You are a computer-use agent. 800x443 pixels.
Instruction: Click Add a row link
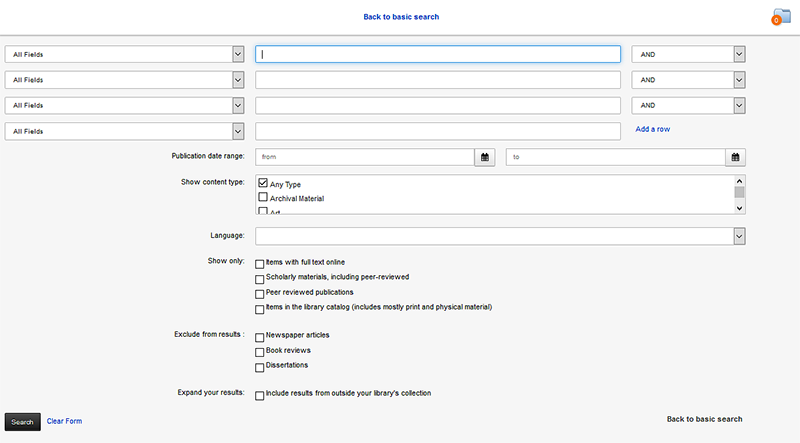pyautogui.click(x=653, y=129)
